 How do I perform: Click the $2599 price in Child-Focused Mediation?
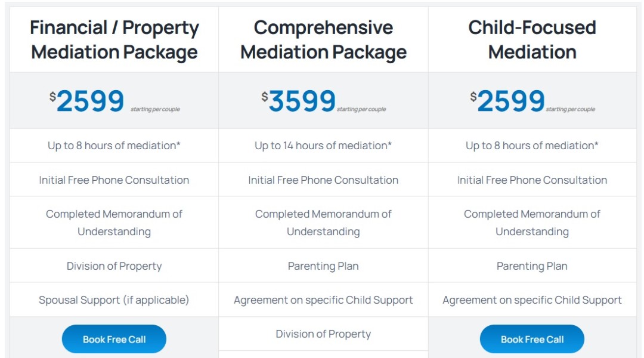tap(507, 101)
